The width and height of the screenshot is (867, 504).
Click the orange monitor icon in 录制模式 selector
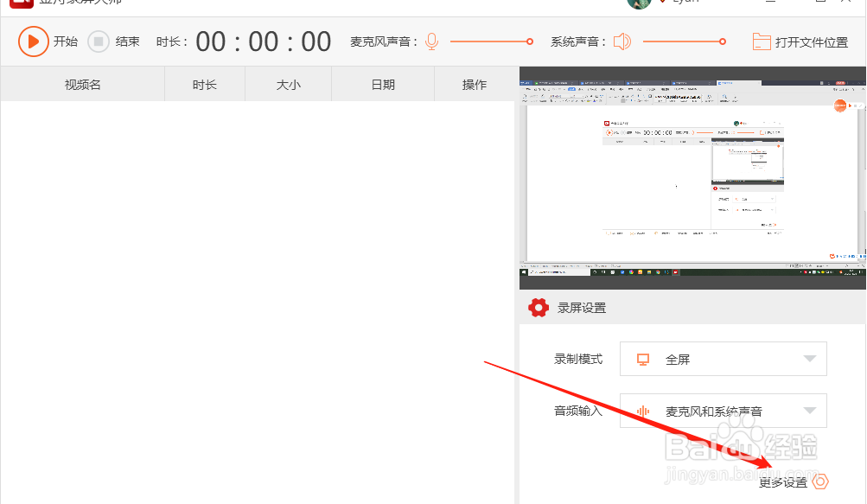tap(641, 359)
